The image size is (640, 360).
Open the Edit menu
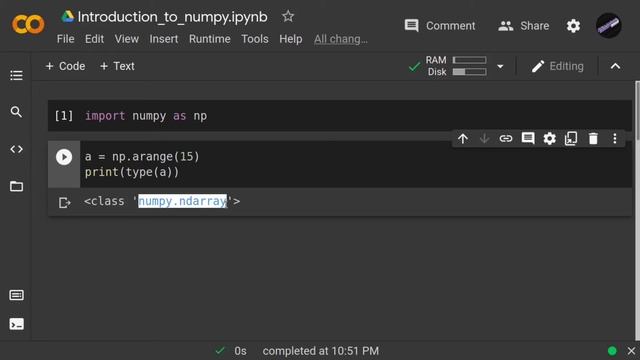point(94,39)
